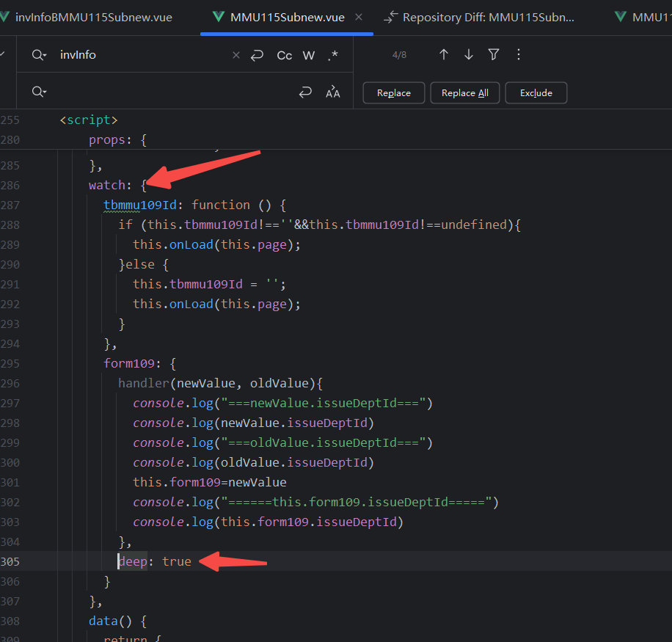The height and width of the screenshot is (642, 672).
Task: Toggle Words (W) search option
Action: (309, 55)
